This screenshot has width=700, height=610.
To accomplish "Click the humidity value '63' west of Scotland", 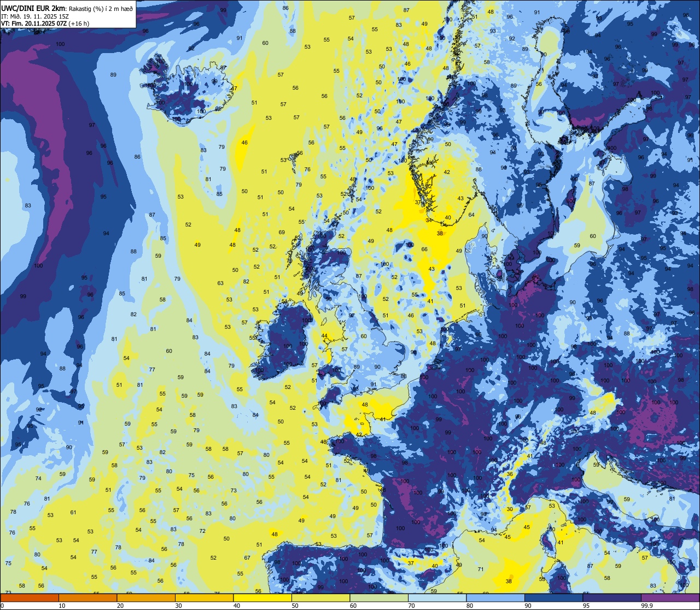I will coord(220,283).
